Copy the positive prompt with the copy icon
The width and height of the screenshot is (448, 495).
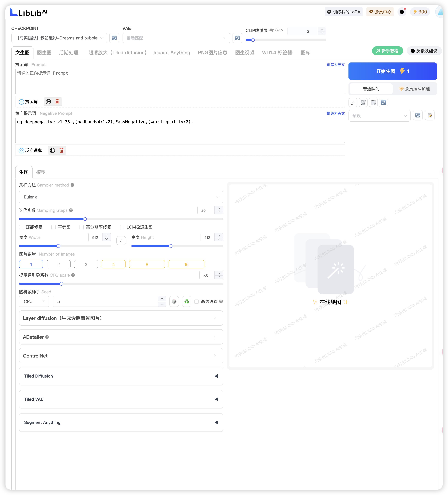point(48,102)
